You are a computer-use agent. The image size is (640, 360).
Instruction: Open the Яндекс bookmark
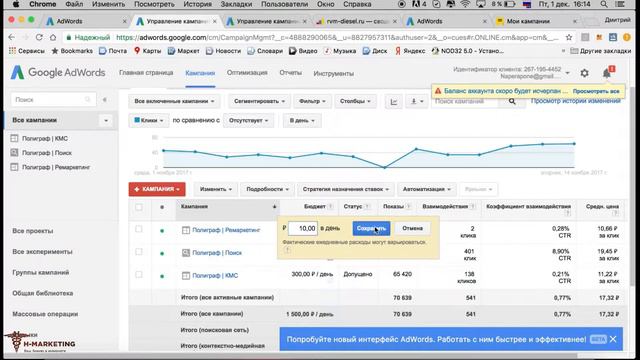coord(410,51)
